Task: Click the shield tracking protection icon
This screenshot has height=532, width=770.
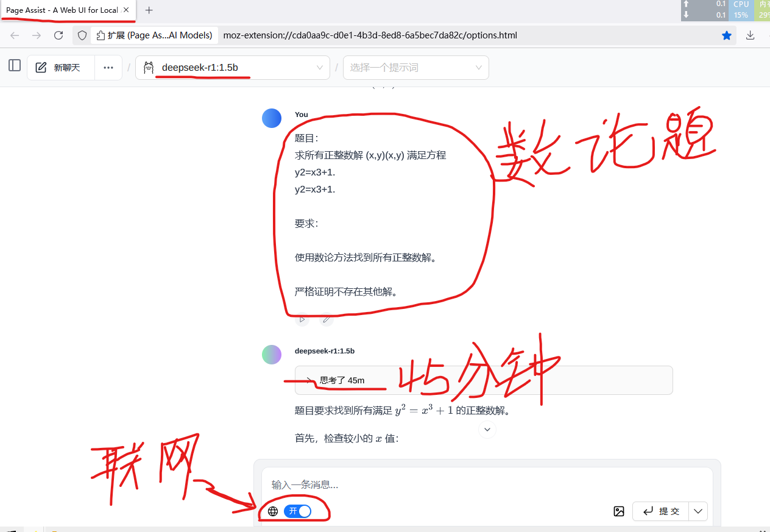Action: click(82, 35)
